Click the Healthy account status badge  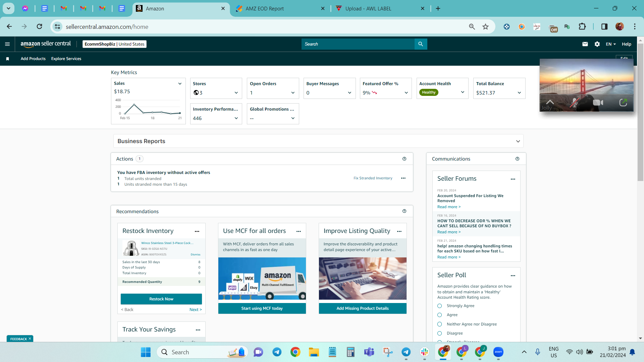tap(429, 93)
